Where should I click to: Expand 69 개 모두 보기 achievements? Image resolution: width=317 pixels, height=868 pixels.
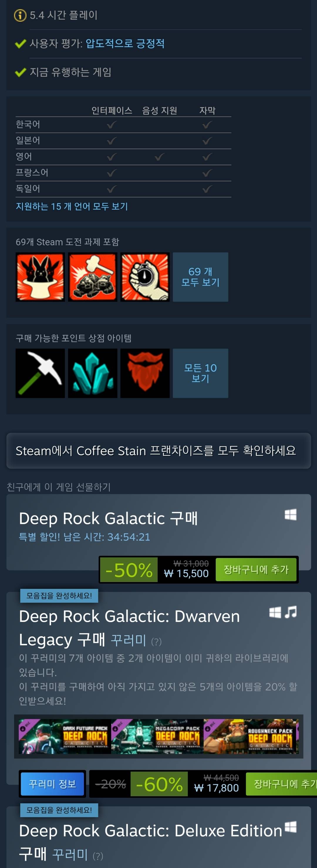coord(200,277)
